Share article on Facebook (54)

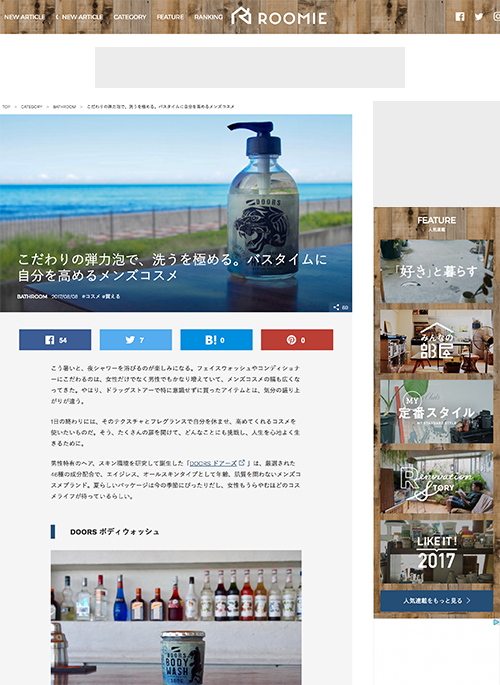click(x=55, y=339)
